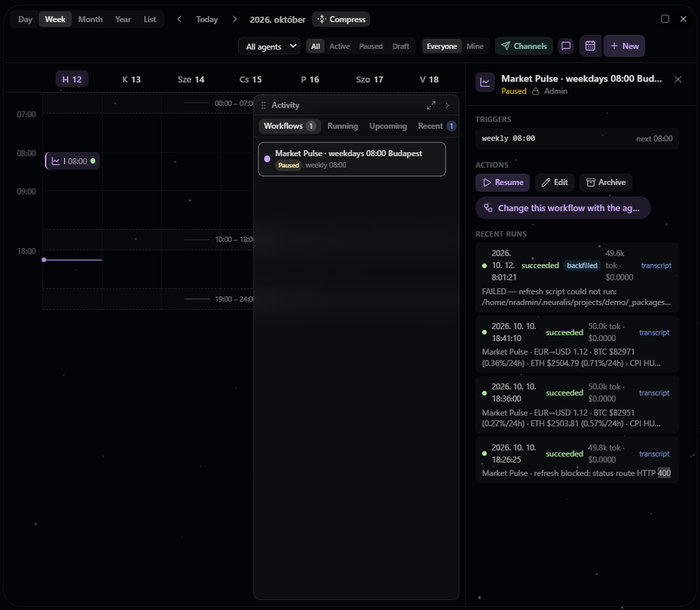
Task: Click the chart icon in 08:00 event
Action: [56, 161]
